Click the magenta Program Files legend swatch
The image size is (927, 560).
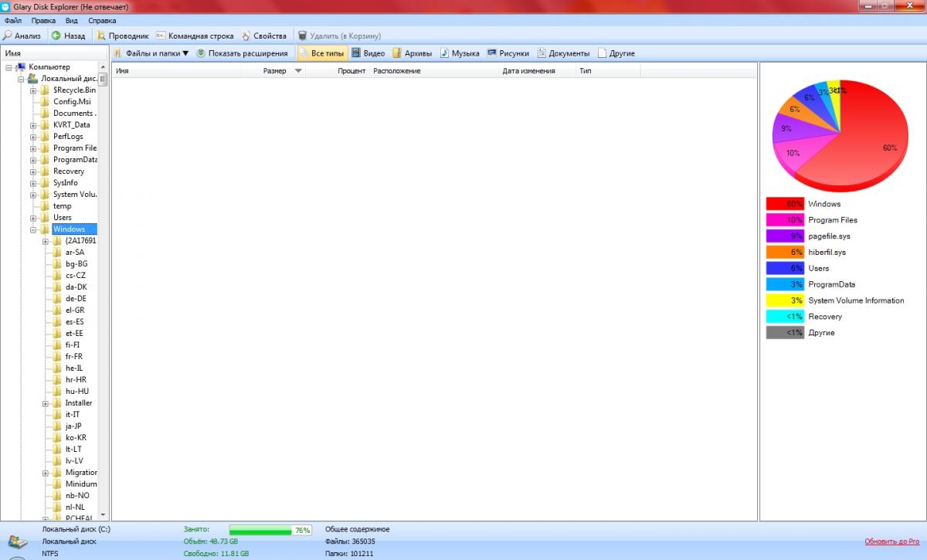tap(785, 220)
